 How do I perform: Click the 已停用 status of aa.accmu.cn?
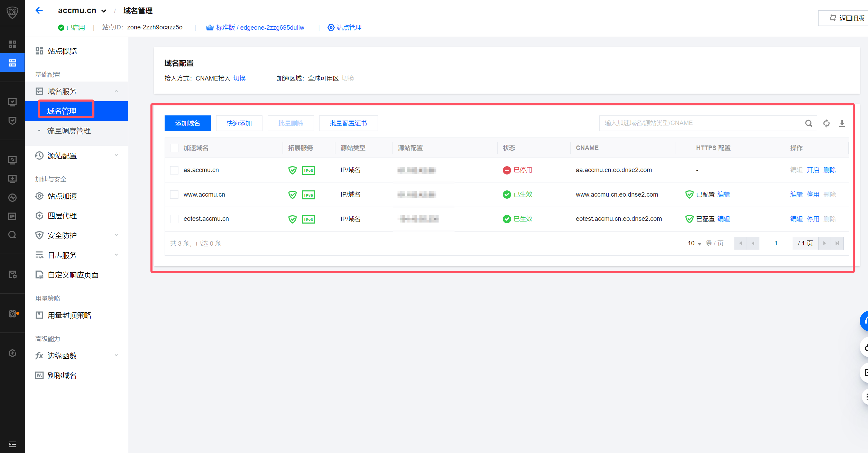[x=518, y=170]
